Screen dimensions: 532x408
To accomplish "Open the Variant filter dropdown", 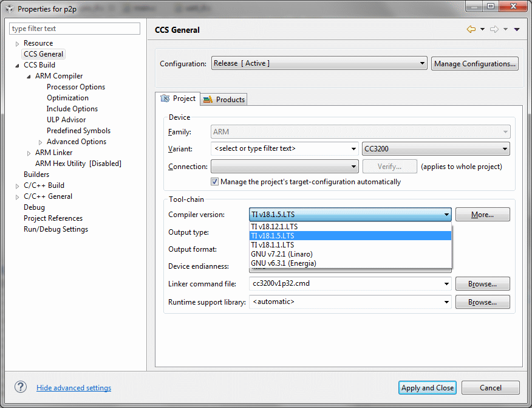I will (353, 149).
